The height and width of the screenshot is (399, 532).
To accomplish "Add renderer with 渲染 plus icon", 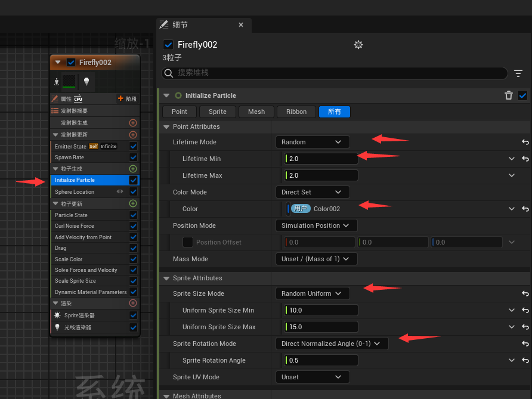I will click(133, 303).
